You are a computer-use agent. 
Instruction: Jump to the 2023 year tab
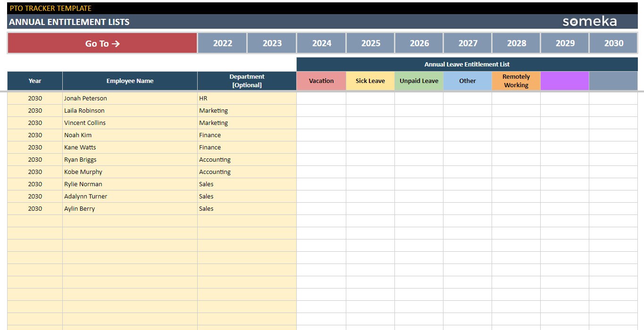coord(272,43)
